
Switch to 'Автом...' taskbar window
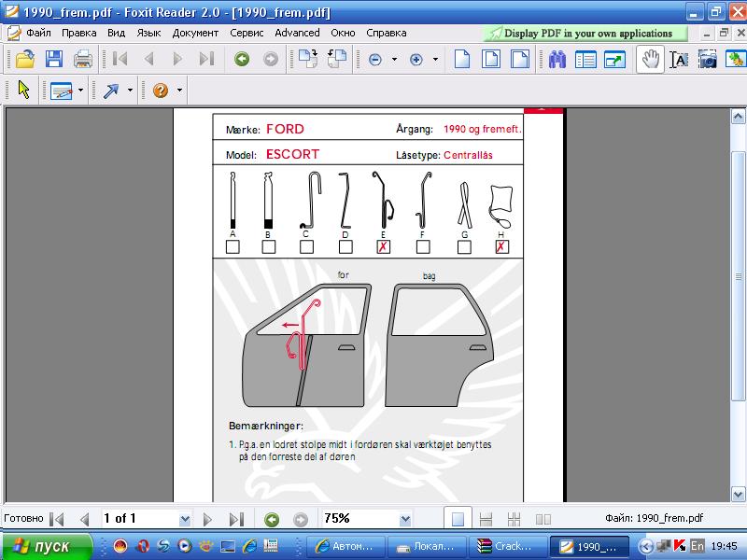[x=345, y=546]
